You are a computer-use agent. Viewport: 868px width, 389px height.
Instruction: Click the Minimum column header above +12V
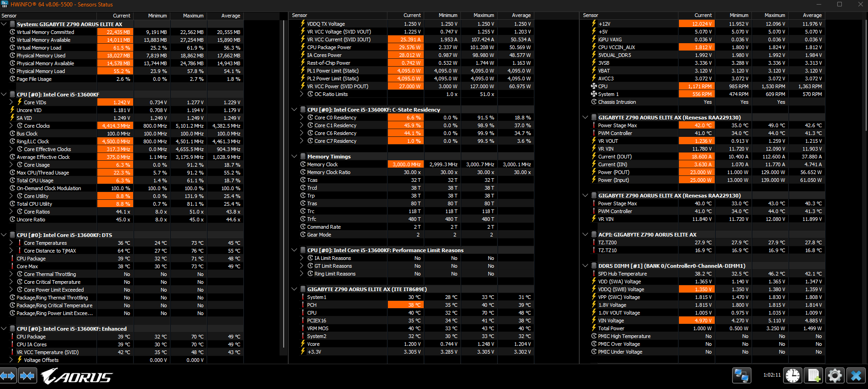tap(733, 15)
